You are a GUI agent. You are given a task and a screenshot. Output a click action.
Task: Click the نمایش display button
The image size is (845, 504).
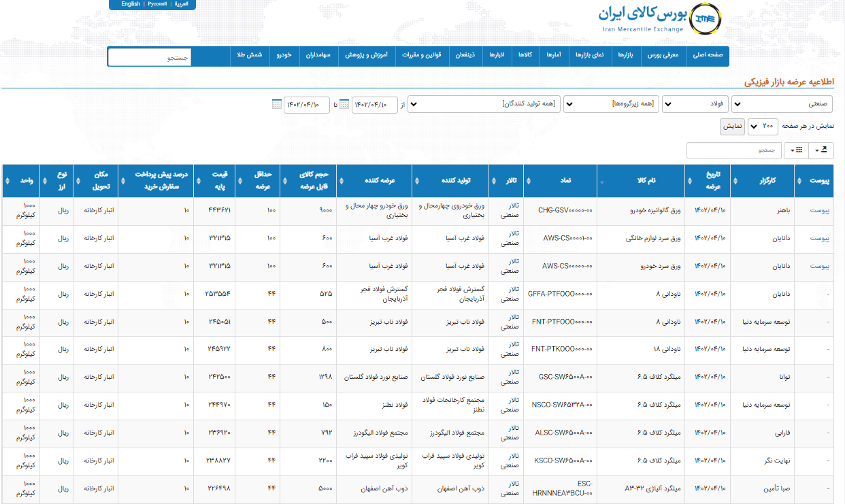point(733,127)
